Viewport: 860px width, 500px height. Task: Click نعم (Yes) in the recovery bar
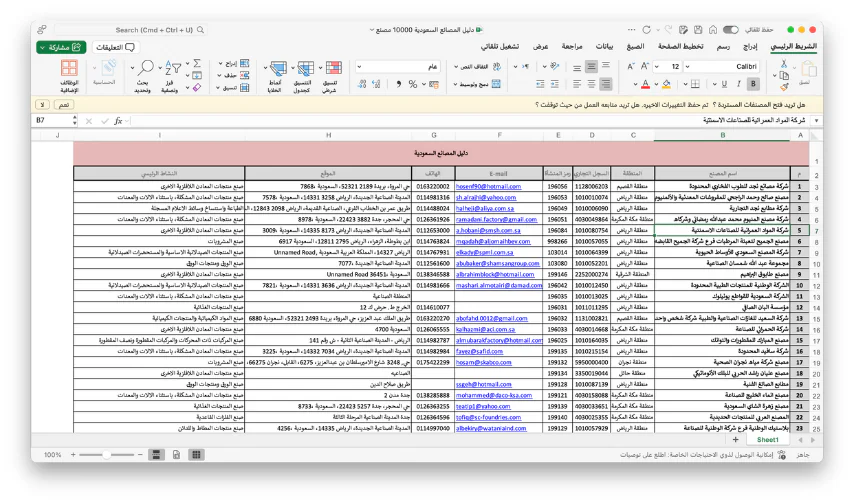click(x=64, y=103)
